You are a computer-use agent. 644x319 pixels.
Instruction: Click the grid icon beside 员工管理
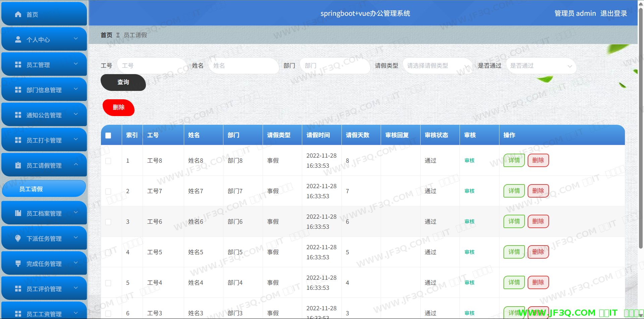(18, 65)
